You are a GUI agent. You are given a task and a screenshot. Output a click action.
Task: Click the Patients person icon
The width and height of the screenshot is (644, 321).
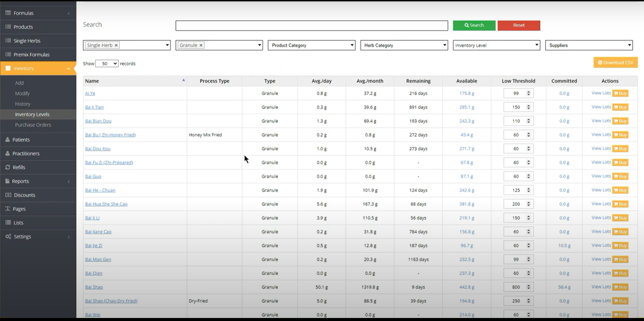[x=8, y=139]
